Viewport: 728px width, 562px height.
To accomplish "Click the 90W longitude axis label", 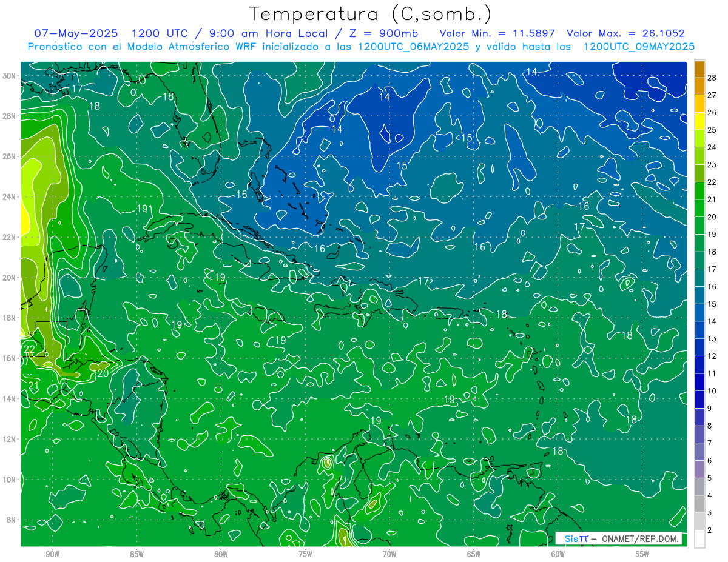I will (52, 554).
